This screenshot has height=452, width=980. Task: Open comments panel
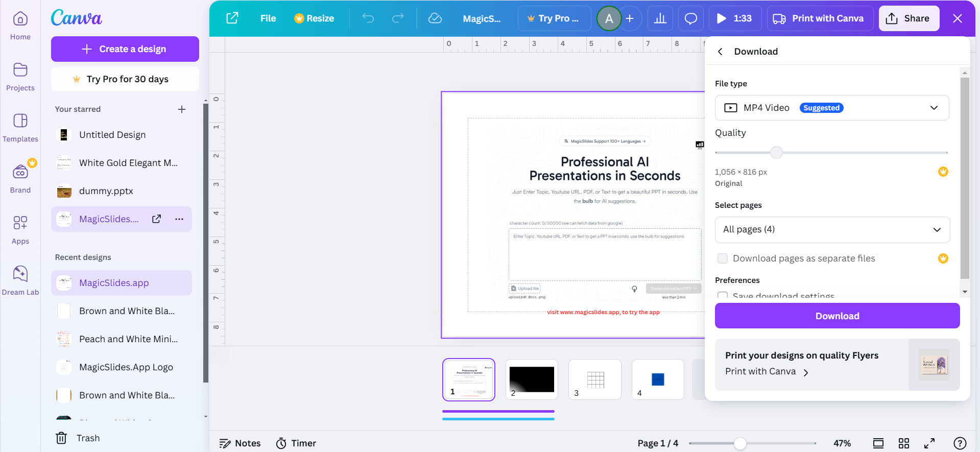691,18
